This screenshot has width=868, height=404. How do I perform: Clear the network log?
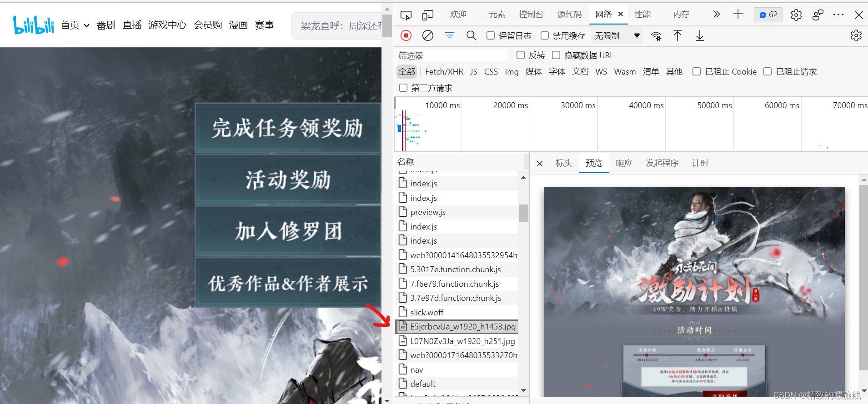tap(427, 35)
